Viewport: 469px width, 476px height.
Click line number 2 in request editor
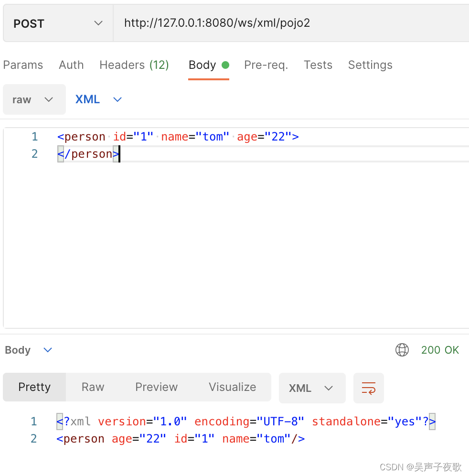tap(34, 154)
